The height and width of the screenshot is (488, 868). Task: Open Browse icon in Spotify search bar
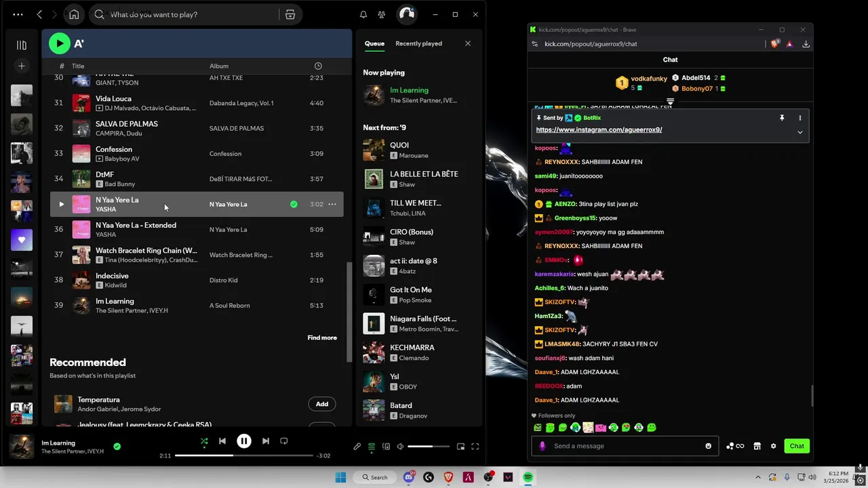[x=290, y=14]
